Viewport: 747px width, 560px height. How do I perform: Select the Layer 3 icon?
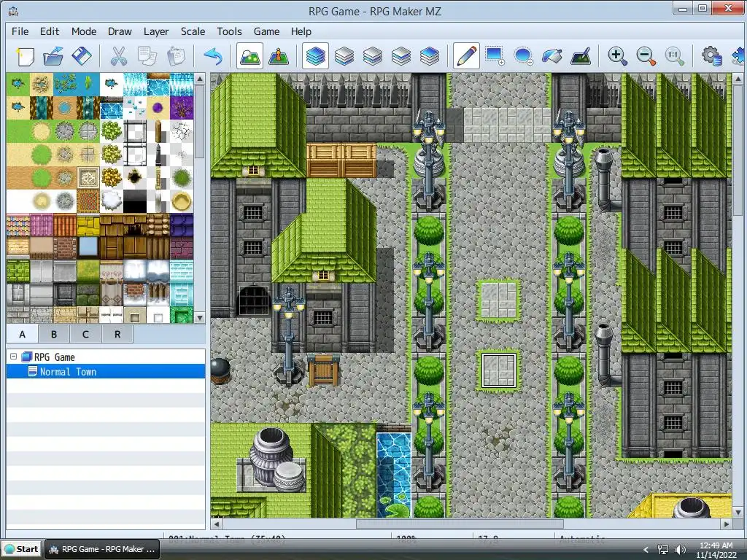tap(401, 56)
